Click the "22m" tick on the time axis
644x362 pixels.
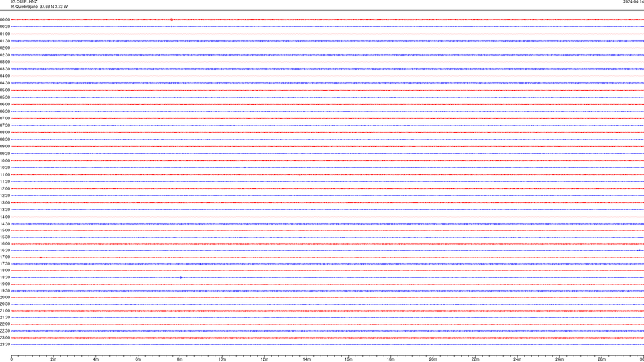pos(475,359)
